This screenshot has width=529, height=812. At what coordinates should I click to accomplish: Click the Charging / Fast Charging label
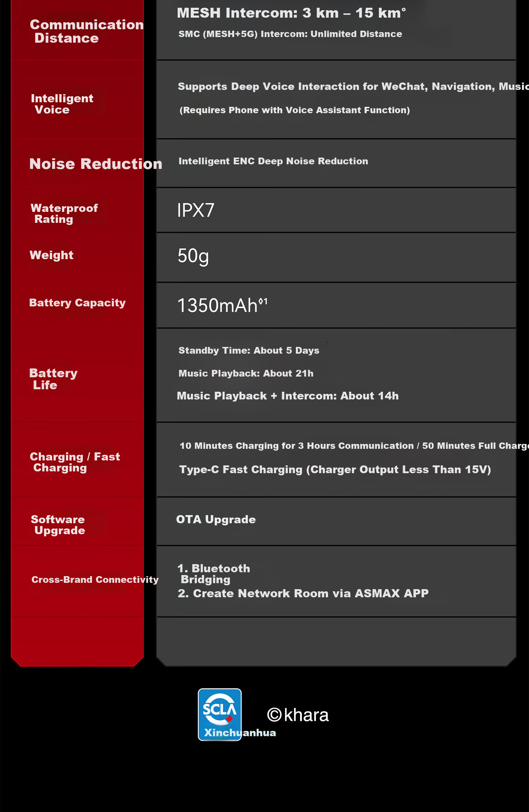point(75,462)
